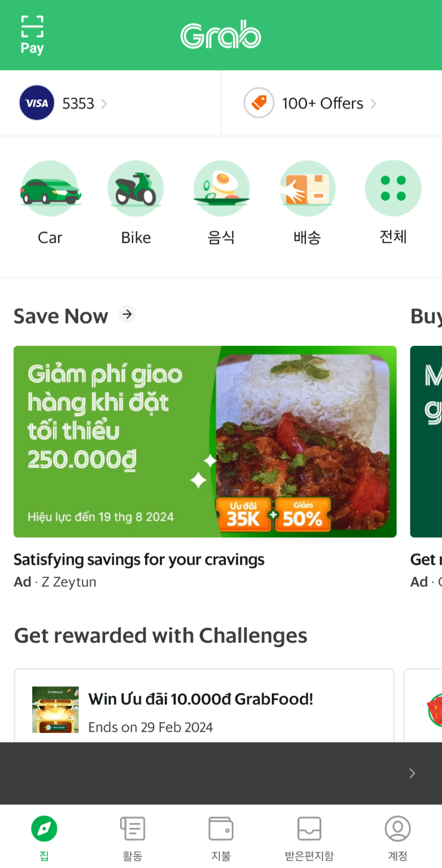
Task: Tap the Car ride icon
Action: [x=50, y=189]
